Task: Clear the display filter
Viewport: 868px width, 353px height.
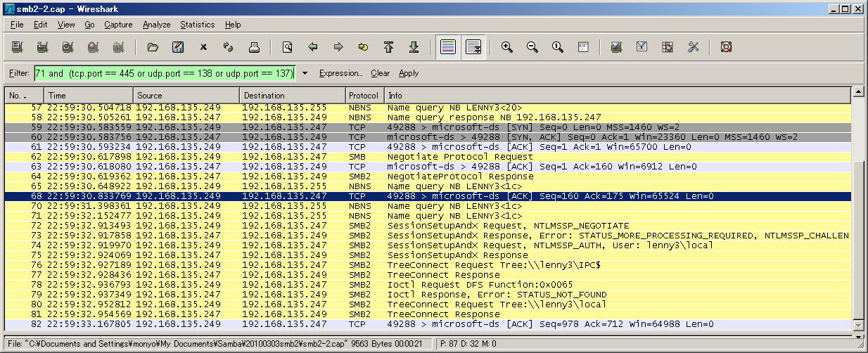Action: tap(380, 73)
